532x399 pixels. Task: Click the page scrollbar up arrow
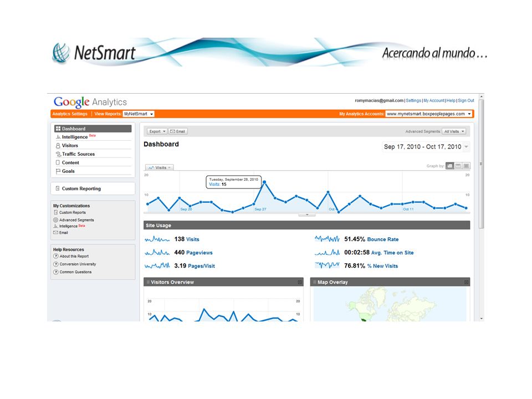click(481, 97)
